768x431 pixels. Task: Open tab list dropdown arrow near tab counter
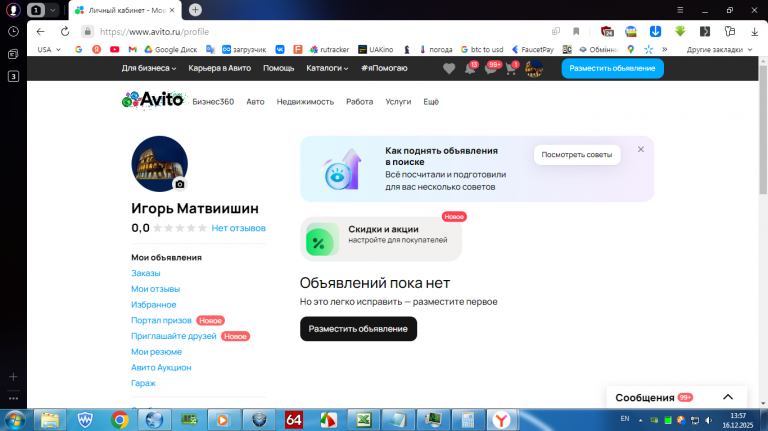52,10
